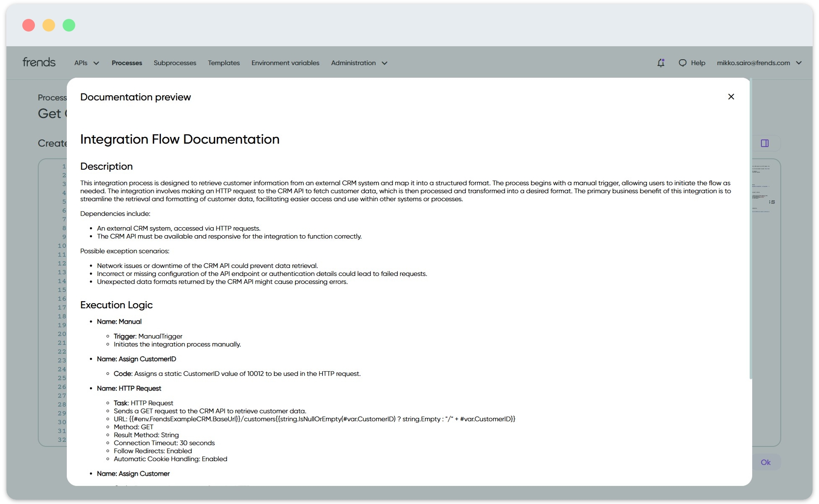Click the yellow macOS minimize button
The image size is (819, 504).
(x=49, y=25)
